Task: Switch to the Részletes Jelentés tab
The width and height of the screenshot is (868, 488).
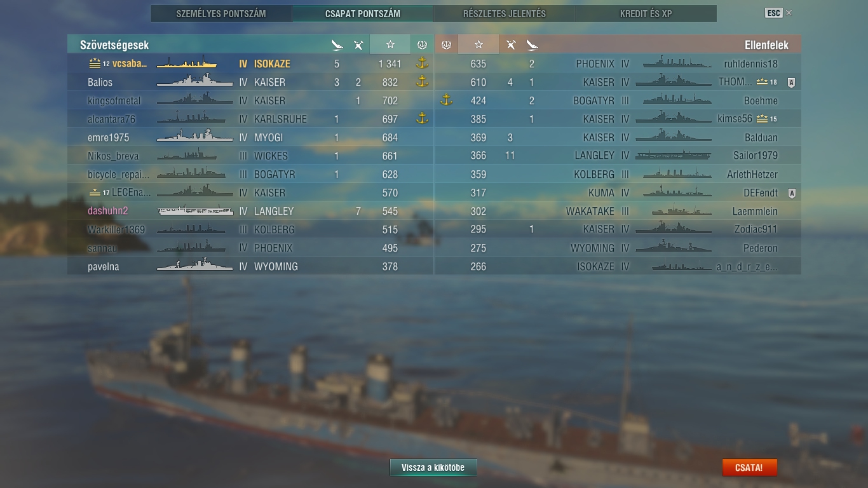Action: tap(504, 13)
